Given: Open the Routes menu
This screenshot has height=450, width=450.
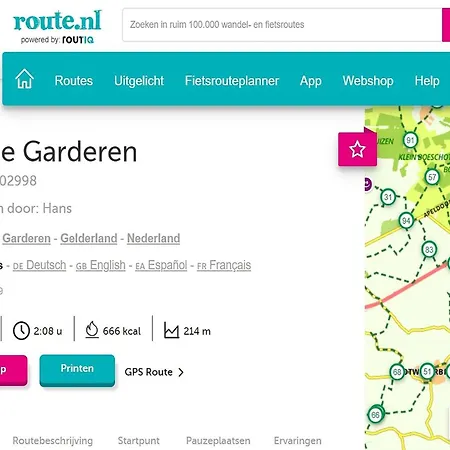Looking at the screenshot, I should coord(74,81).
